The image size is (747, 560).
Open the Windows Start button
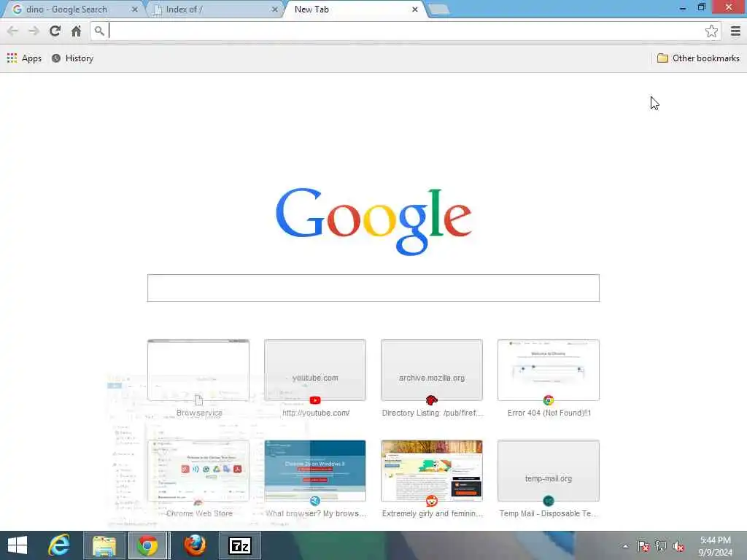point(18,545)
